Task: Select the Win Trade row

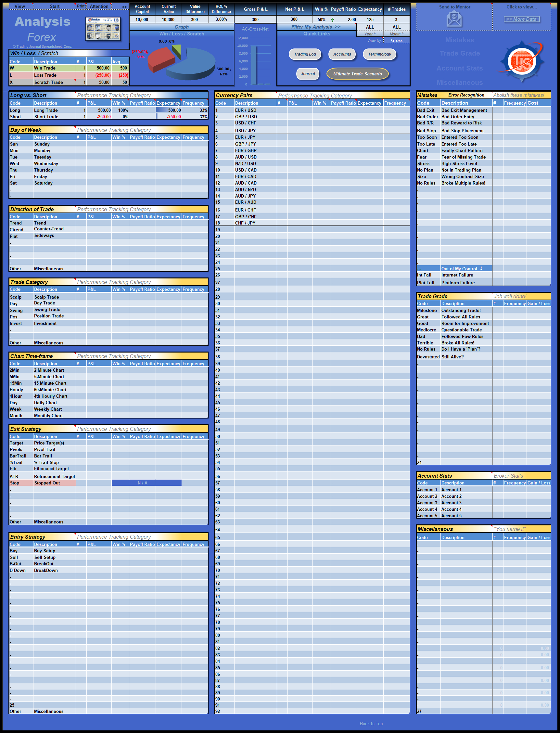Action: 69,68
